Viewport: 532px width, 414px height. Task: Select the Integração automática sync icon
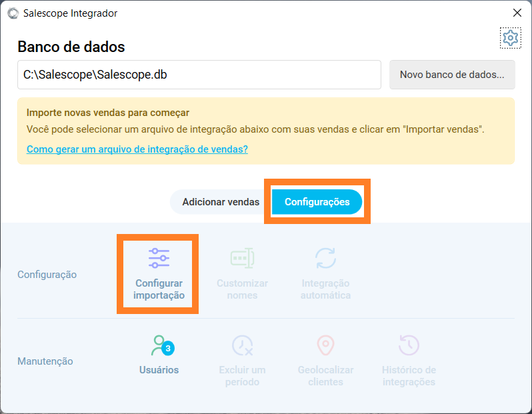tap(325, 258)
